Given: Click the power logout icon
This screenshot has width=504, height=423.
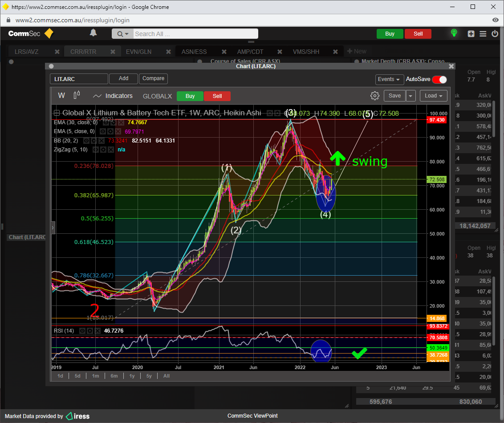Looking at the screenshot, I should click(495, 33).
